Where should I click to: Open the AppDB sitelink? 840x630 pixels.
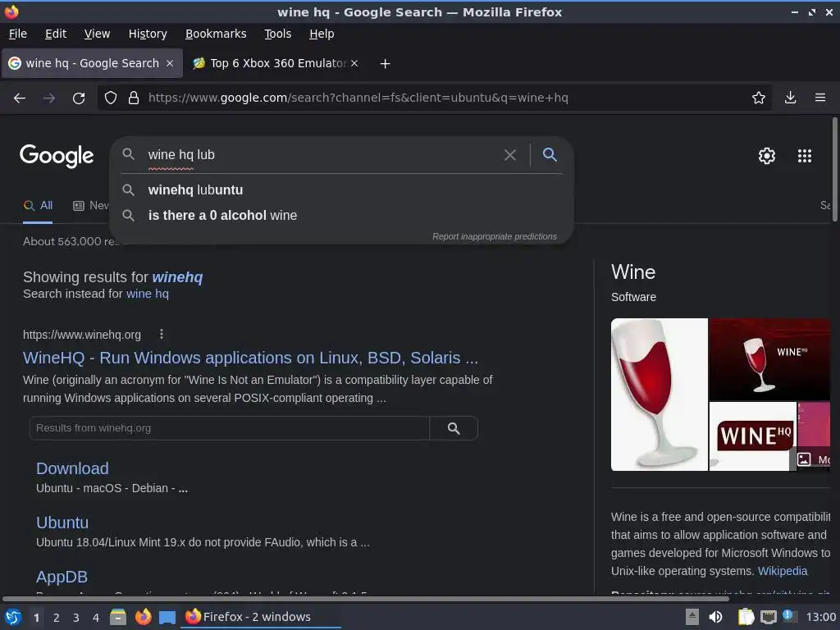(62, 577)
